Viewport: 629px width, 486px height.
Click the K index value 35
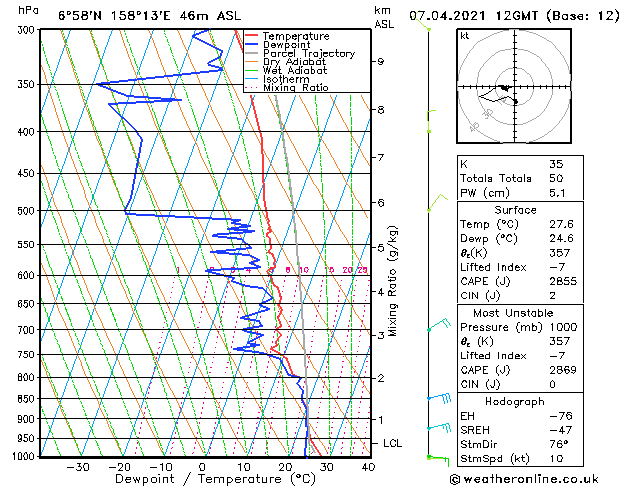(x=556, y=164)
